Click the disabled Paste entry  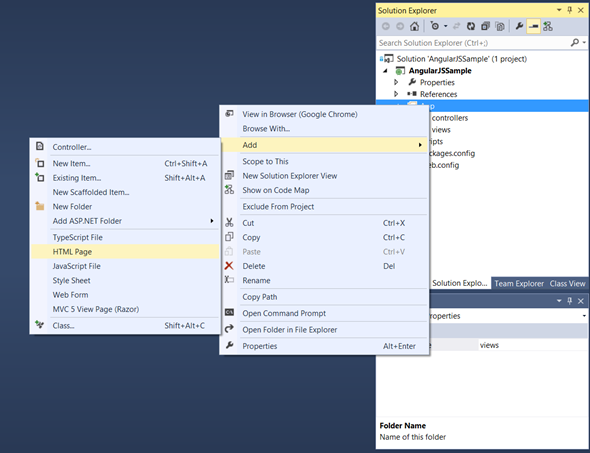[x=324, y=252]
